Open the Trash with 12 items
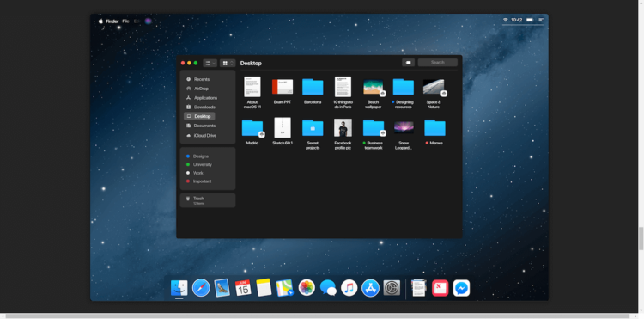 (x=208, y=200)
